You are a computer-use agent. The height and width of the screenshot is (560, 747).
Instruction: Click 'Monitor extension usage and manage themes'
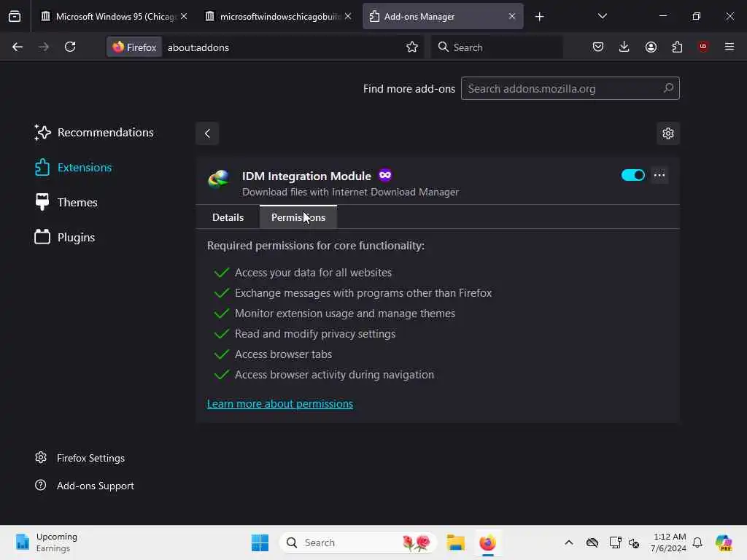(x=345, y=314)
